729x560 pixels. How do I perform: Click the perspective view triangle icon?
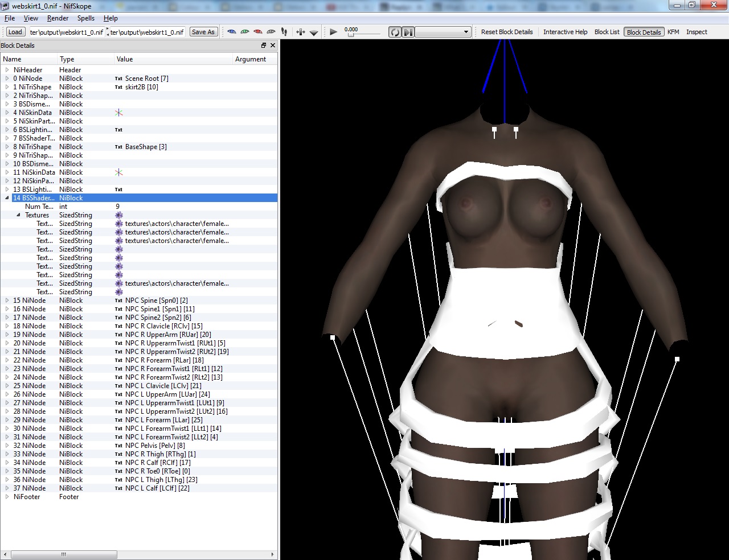314,32
